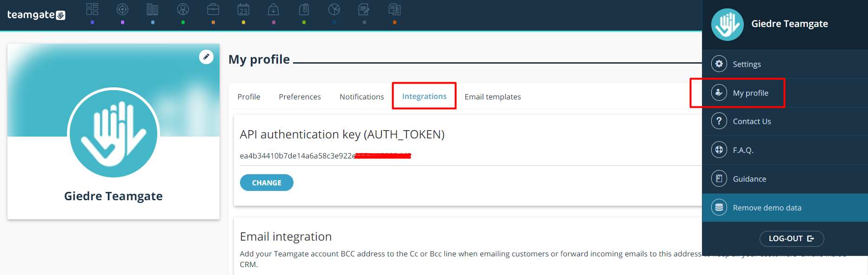The image size is (868, 275).
Task: Click the Remove demo data database icon
Action: 719,208
